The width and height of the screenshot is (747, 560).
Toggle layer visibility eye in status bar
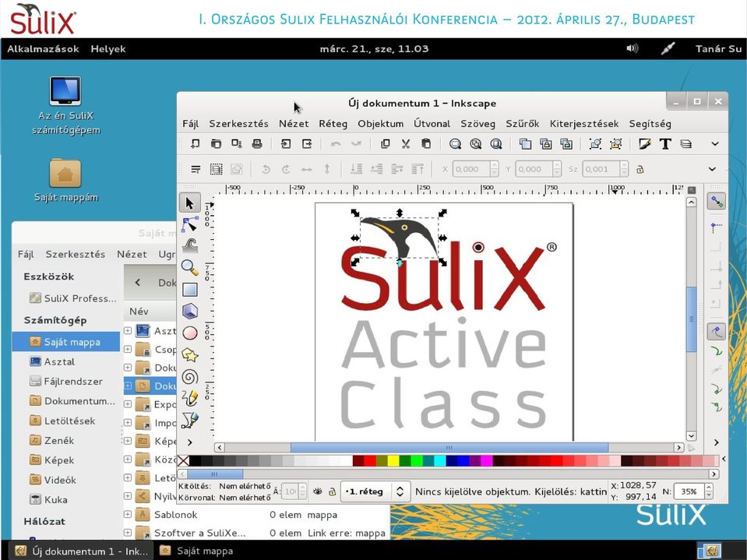click(318, 491)
